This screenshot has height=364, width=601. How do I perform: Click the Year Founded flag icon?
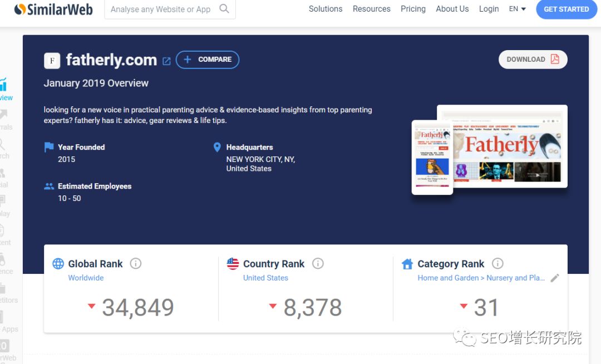pyautogui.click(x=48, y=147)
